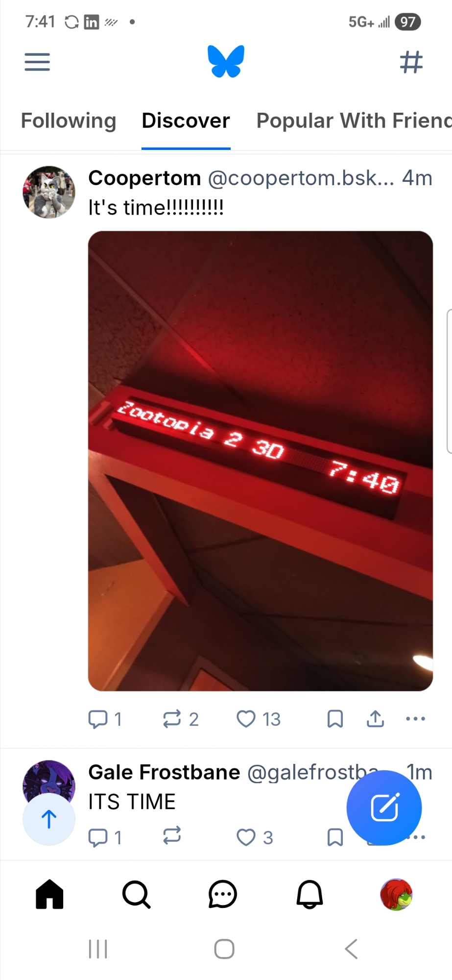Reply to Coopertom's post

pos(104,719)
